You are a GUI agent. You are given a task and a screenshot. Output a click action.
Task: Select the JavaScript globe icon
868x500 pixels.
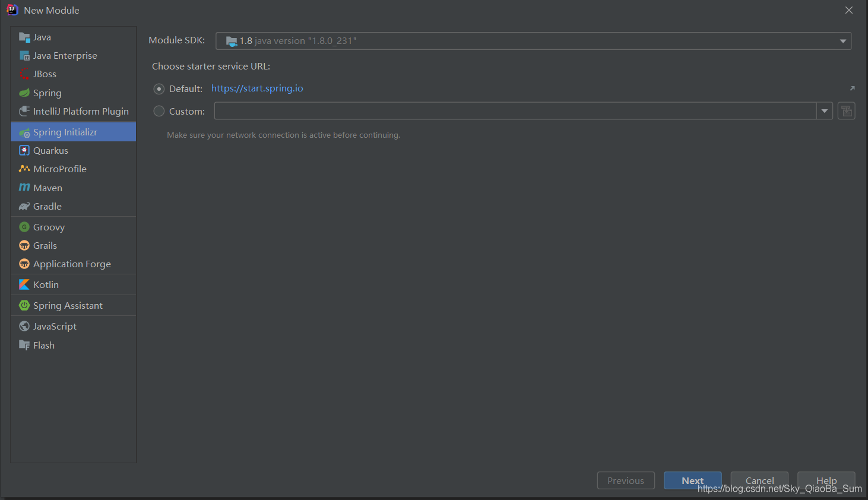point(24,327)
